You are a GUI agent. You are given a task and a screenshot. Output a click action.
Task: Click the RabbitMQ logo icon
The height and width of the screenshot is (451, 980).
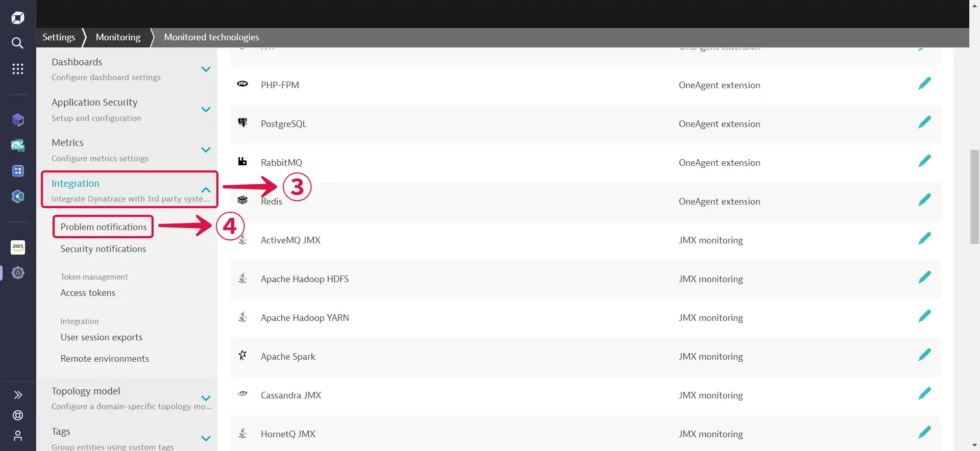pos(242,161)
